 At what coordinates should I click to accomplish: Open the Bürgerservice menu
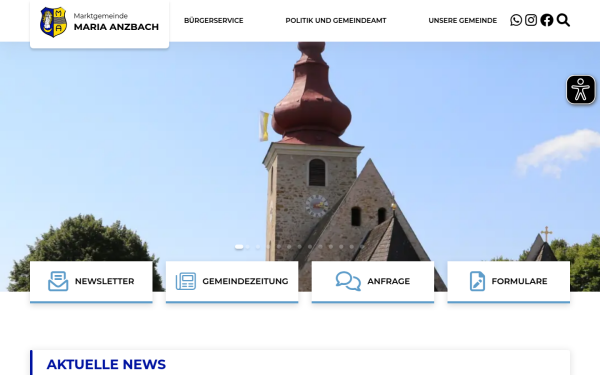pyautogui.click(x=214, y=21)
